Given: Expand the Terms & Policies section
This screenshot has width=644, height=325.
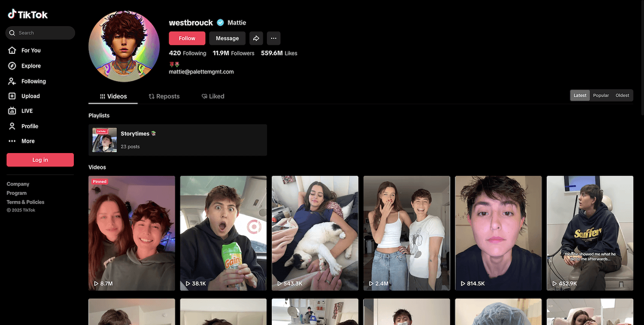Looking at the screenshot, I should (25, 202).
